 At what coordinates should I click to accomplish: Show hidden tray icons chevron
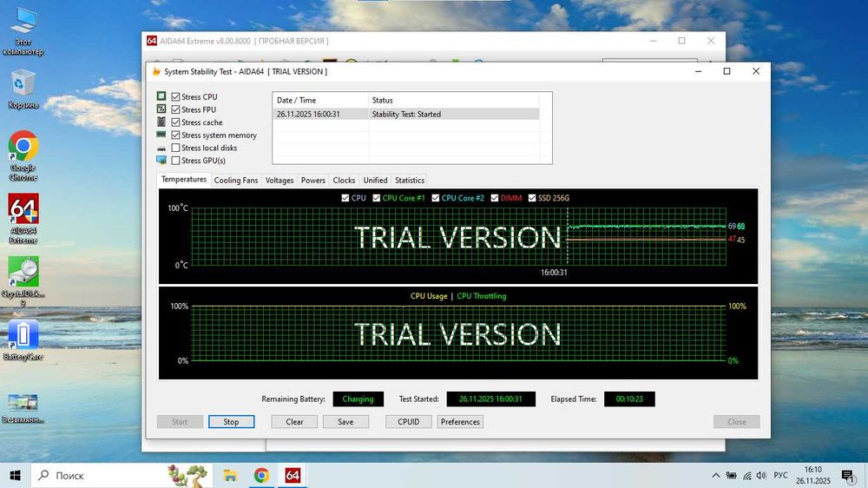point(716,475)
